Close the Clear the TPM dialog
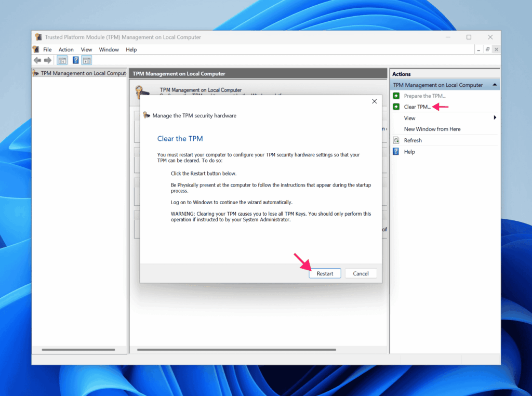532x396 pixels. (x=374, y=101)
